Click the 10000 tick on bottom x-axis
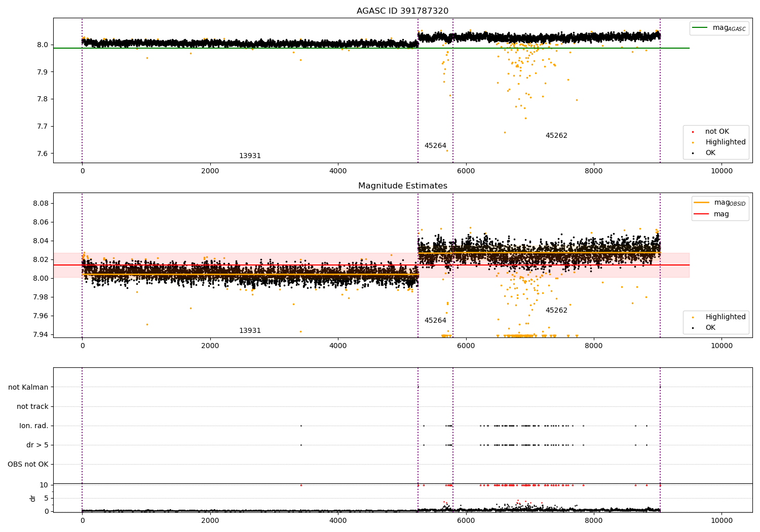 pos(721,520)
